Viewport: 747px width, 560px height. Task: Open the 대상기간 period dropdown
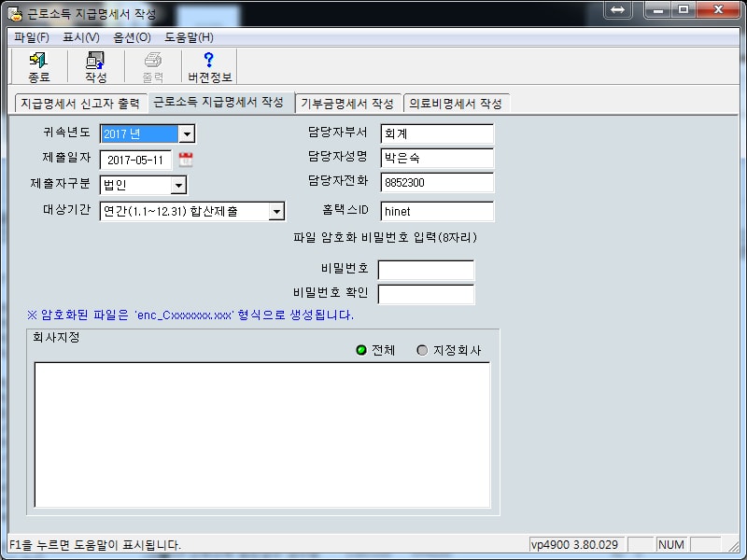pyautogui.click(x=275, y=212)
